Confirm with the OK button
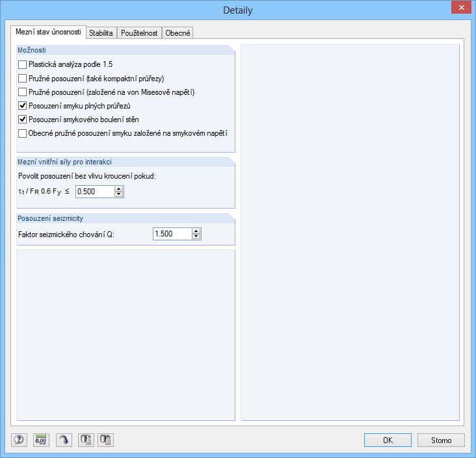 tap(388, 440)
